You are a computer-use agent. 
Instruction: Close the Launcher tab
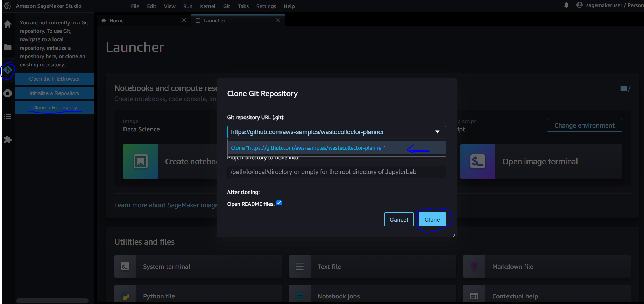coord(278,21)
